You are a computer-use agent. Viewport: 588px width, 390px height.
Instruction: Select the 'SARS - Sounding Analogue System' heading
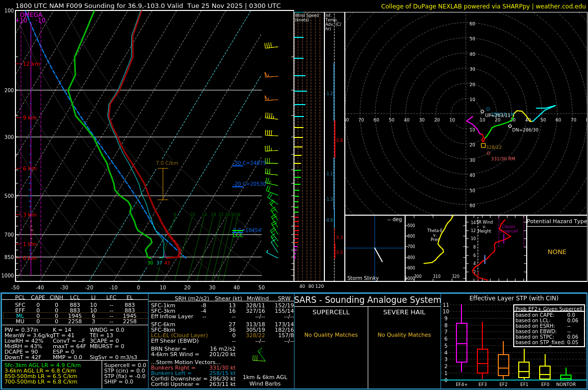point(368,300)
